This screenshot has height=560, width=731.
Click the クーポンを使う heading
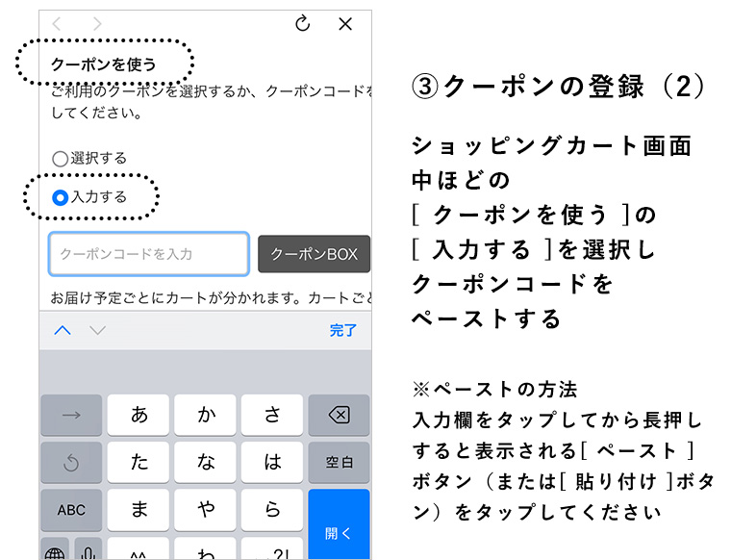[x=104, y=64]
